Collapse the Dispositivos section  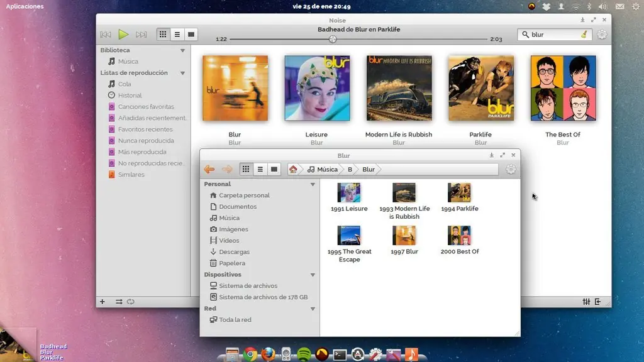313,275
